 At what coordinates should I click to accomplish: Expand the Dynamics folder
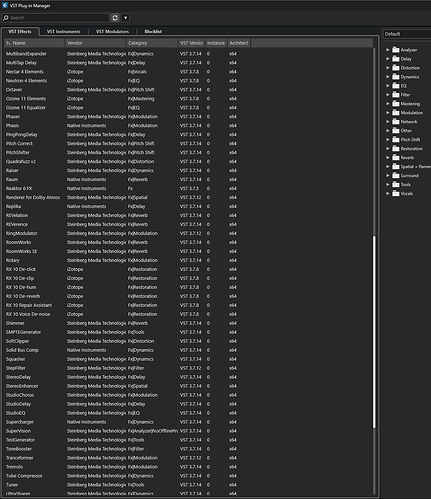(x=388, y=77)
